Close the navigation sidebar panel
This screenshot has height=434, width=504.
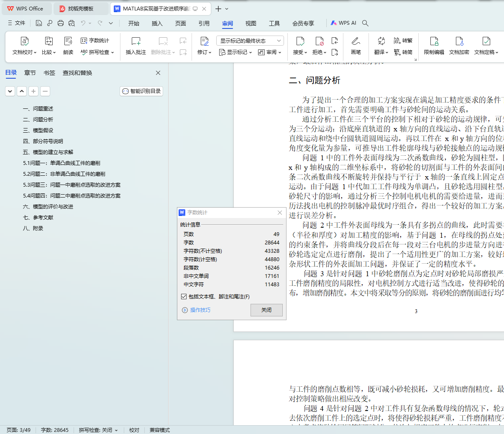click(x=158, y=73)
